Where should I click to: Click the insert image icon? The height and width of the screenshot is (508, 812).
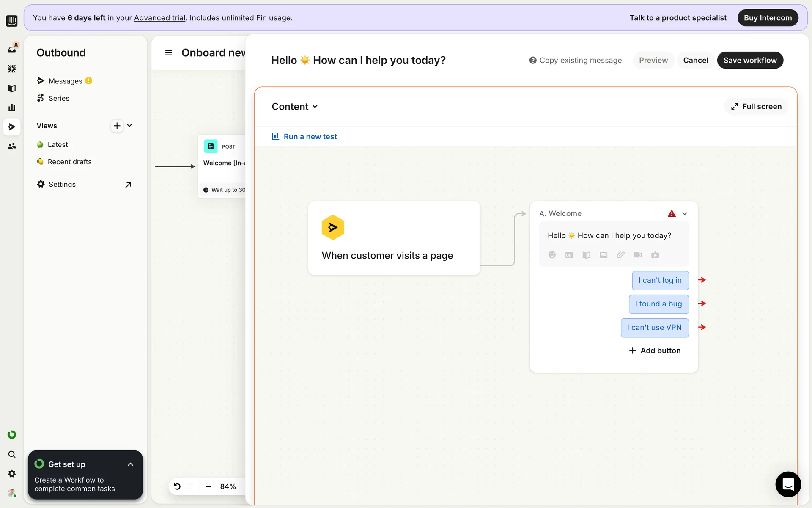pos(604,255)
